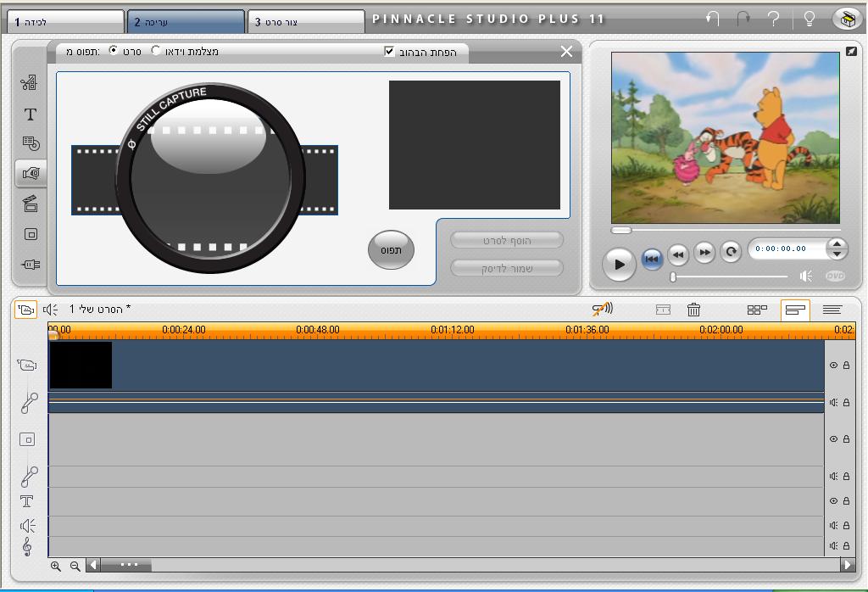This screenshot has width=868, height=592.
Task: Switch to timeline view icon
Action: [795, 310]
